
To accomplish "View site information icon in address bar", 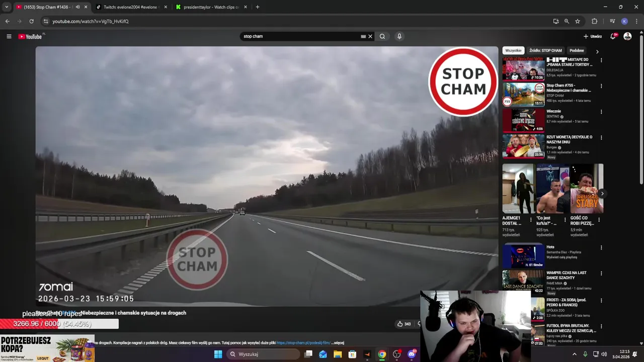I will click(46, 21).
